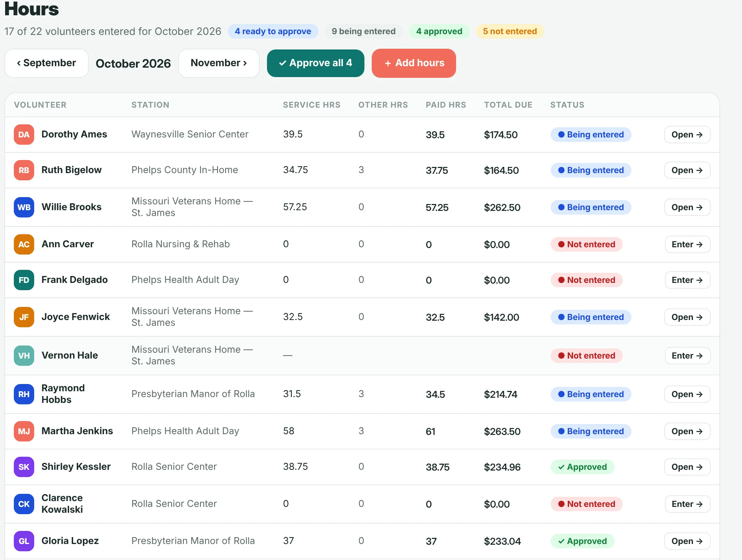
Task: Click the Total Due column header
Action: click(508, 105)
